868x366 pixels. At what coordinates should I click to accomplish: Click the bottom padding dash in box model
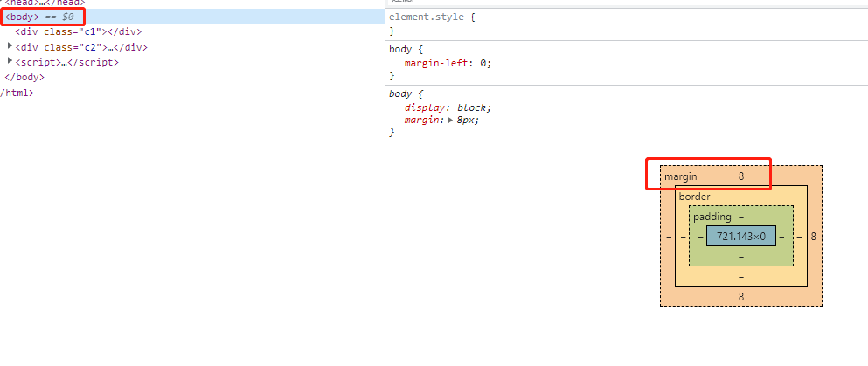coord(741,257)
